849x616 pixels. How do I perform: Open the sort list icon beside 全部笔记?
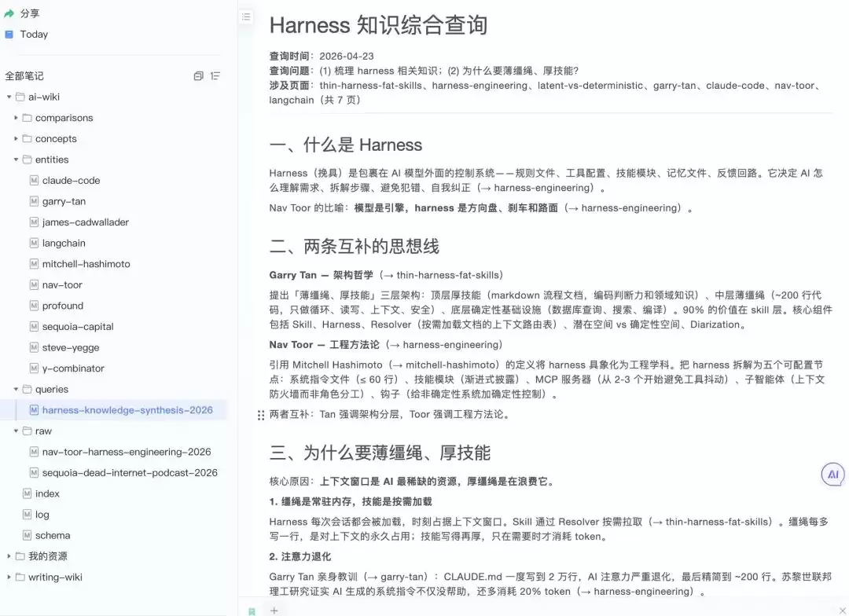click(215, 76)
